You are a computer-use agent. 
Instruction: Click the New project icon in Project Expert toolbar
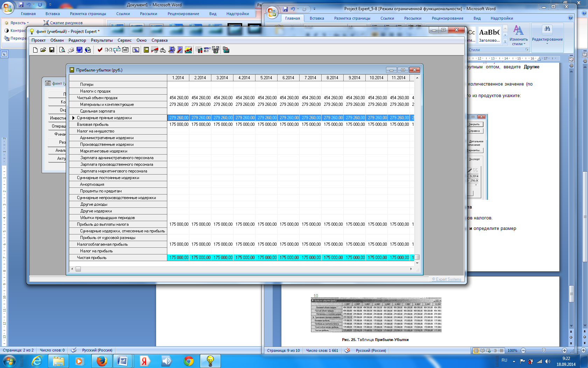[35, 50]
